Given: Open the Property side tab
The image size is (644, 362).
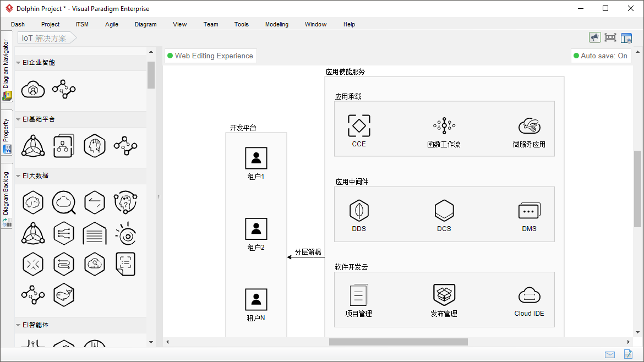Looking at the screenshot, I should [7, 133].
